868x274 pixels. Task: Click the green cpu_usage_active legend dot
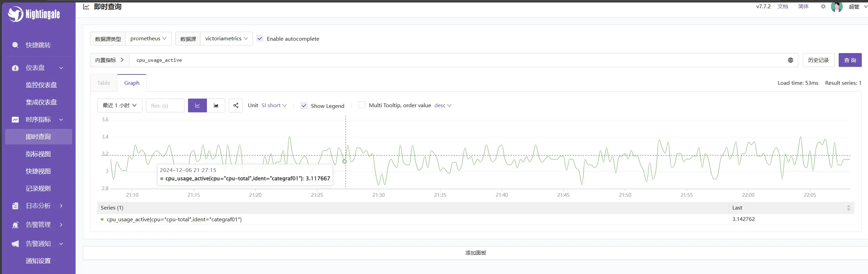pyautogui.click(x=102, y=220)
